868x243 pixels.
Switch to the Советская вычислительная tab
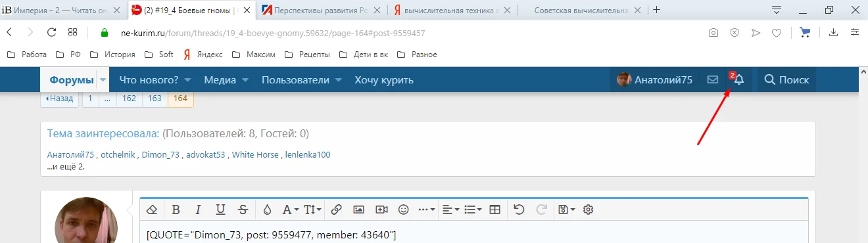[x=581, y=10]
